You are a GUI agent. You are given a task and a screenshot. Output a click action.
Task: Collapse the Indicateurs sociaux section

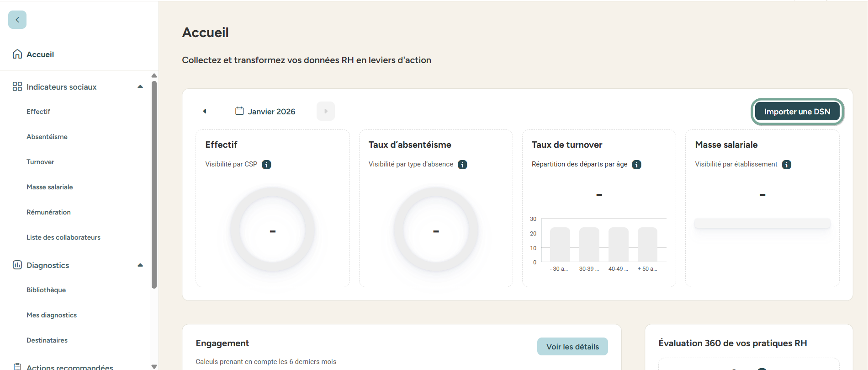click(140, 87)
